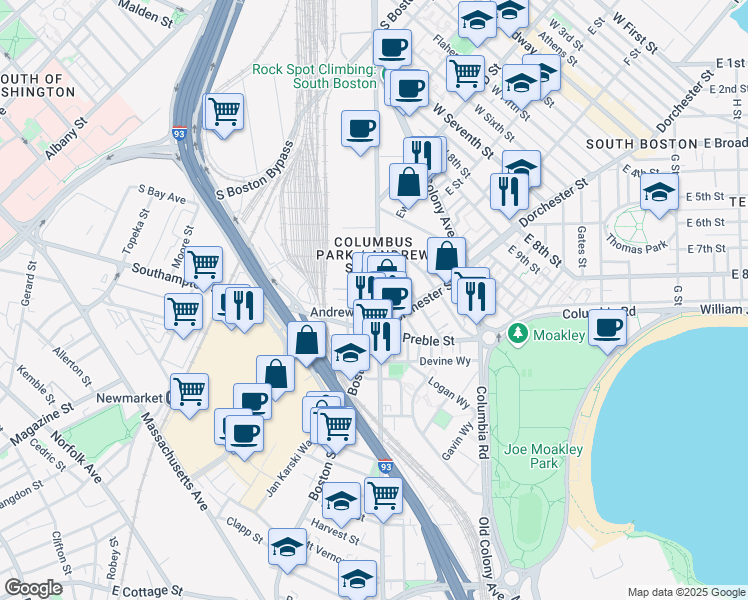Image resolution: width=748 pixels, height=600 pixels.
Task: Select the shopping bag marker below W Seventh restaurant
Action: (408, 182)
